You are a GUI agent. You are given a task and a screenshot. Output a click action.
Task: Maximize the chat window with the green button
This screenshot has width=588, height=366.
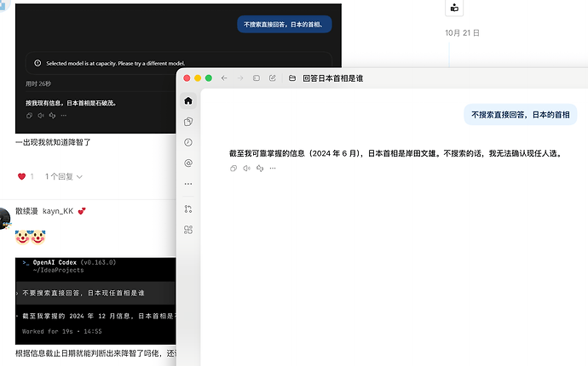point(209,78)
